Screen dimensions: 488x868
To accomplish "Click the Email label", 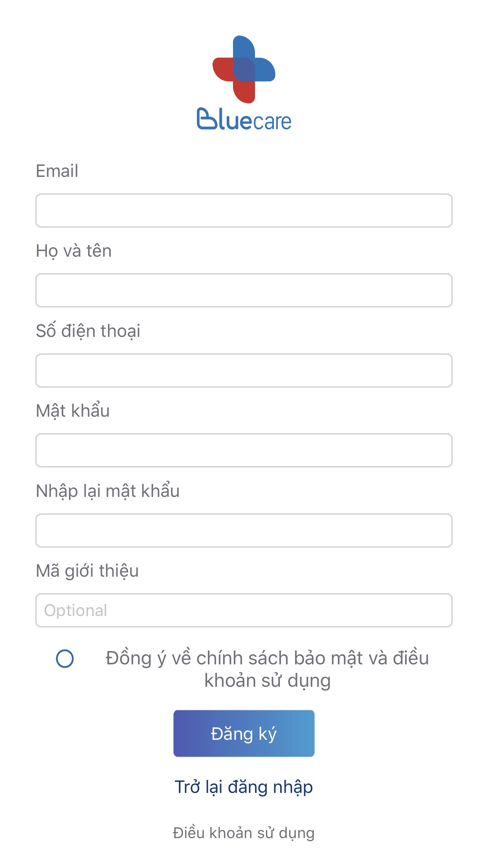I will coord(57,171).
